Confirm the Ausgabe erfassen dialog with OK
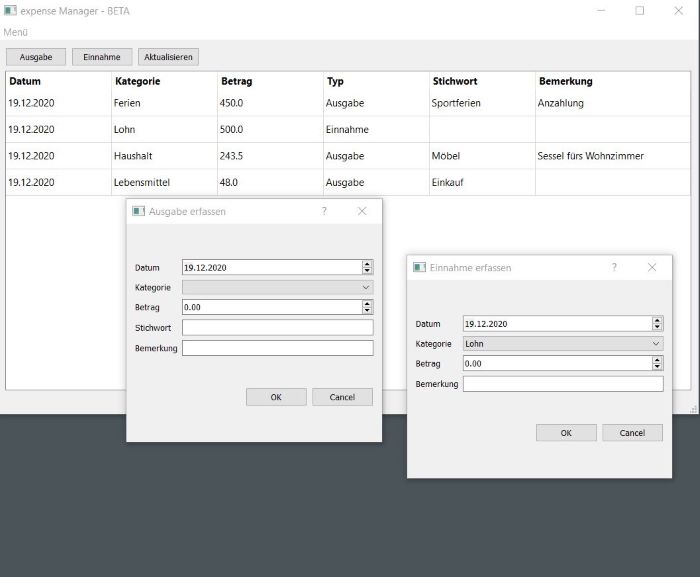Image resolution: width=700 pixels, height=577 pixels. (276, 397)
